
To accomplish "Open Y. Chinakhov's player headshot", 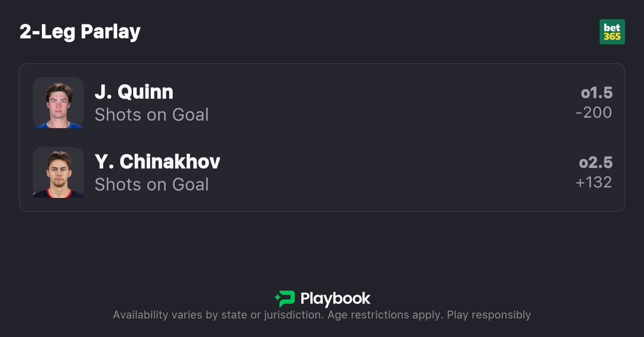I will (x=58, y=172).
